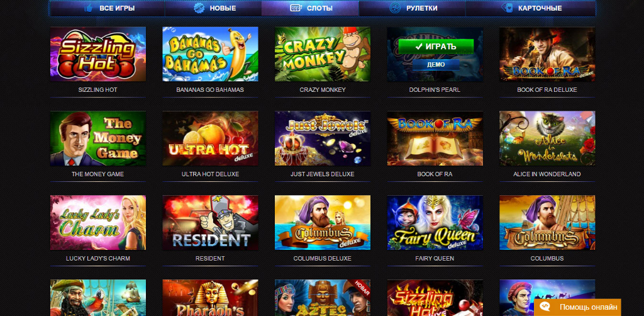The height and width of the screenshot is (316, 644).
Task: Select the Crazy Monkey slot thumbnail
Action: click(x=323, y=54)
